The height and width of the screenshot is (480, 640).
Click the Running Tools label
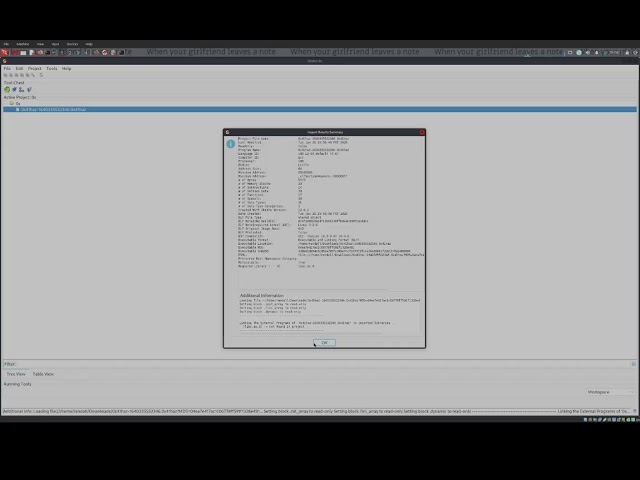[x=18, y=384]
